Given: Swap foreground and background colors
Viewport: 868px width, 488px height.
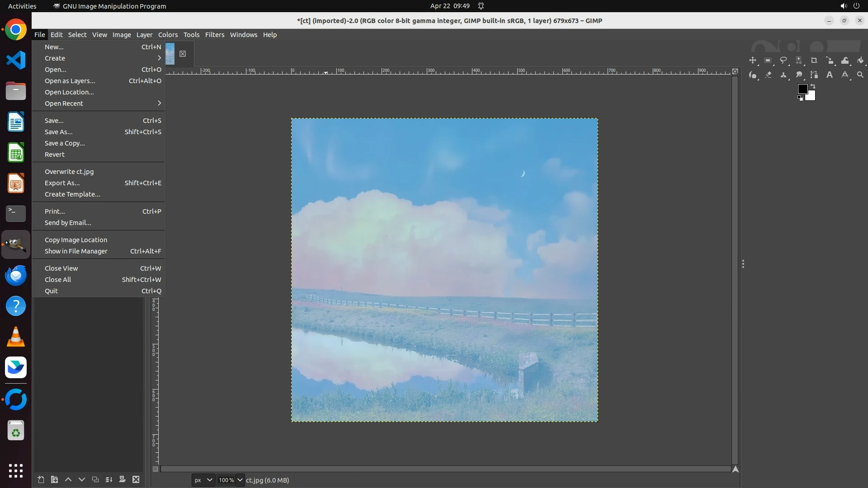Looking at the screenshot, I should (x=813, y=86).
